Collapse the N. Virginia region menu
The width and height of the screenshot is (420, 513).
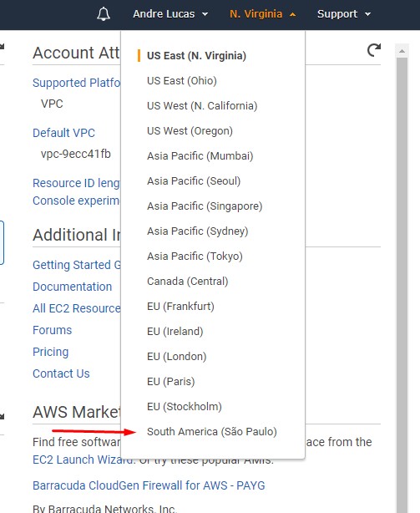click(x=263, y=14)
